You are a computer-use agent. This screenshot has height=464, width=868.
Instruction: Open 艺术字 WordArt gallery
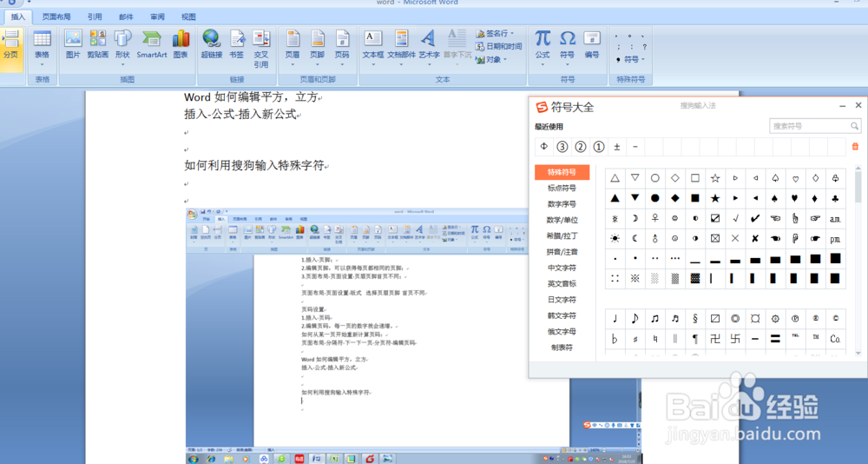(429, 48)
